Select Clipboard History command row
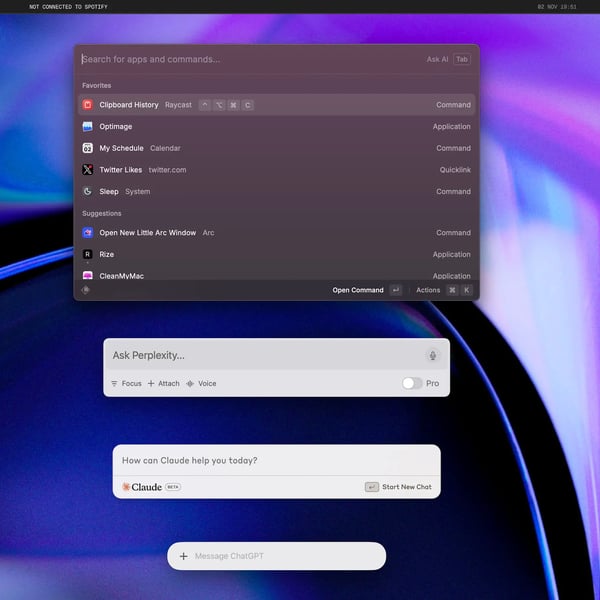This screenshot has height=600, width=600. (277, 105)
